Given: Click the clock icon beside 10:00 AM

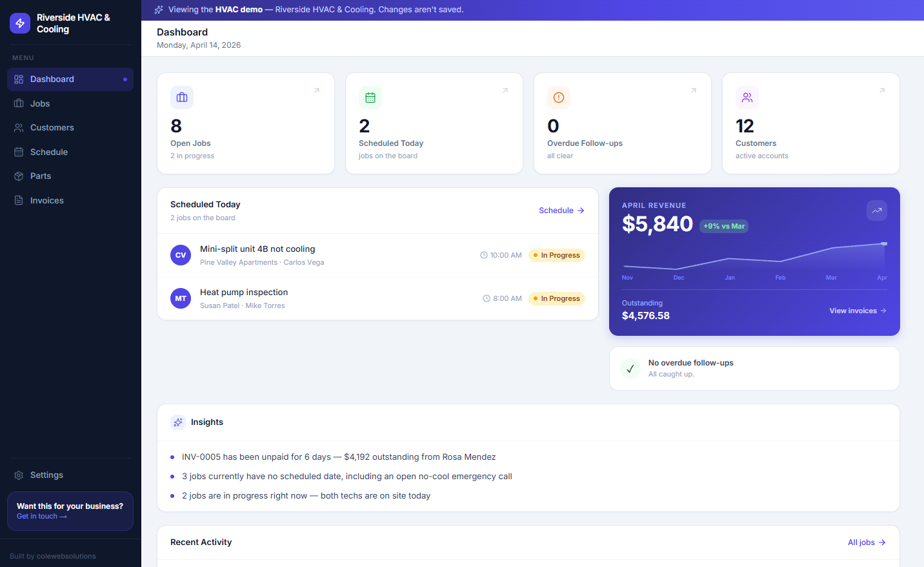Looking at the screenshot, I should [x=484, y=255].
